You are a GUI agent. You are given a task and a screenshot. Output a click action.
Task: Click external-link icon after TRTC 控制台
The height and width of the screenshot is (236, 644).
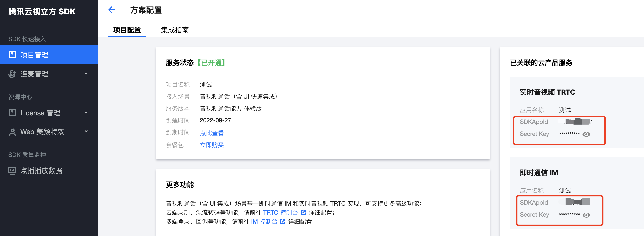tap(303, 213)
